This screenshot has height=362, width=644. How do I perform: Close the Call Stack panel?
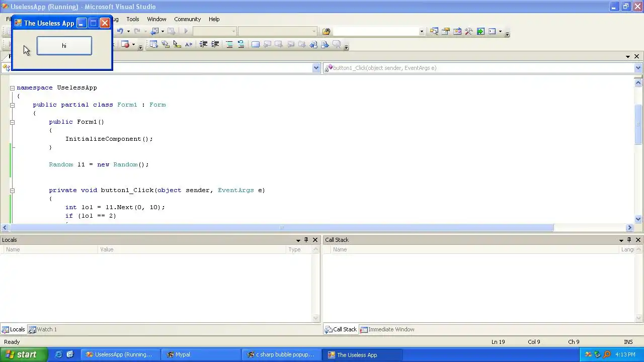pyautogui.click(x=638, y=240)
